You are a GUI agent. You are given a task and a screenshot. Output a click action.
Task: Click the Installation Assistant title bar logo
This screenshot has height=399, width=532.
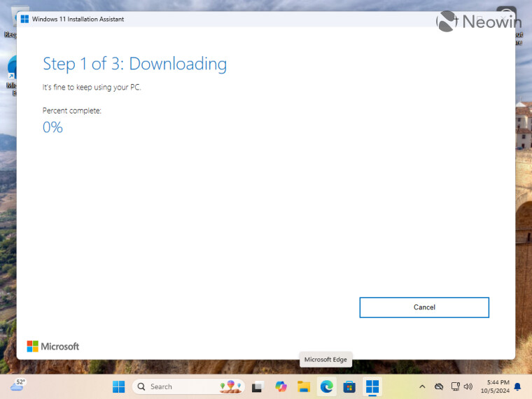coord(24,19)
